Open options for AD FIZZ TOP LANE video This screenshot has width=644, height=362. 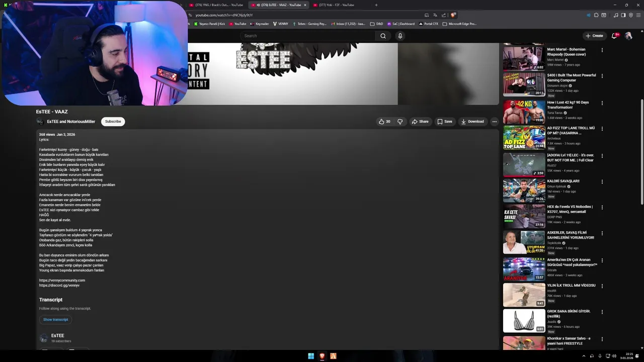pyautogui.click(x=602, y=129)
